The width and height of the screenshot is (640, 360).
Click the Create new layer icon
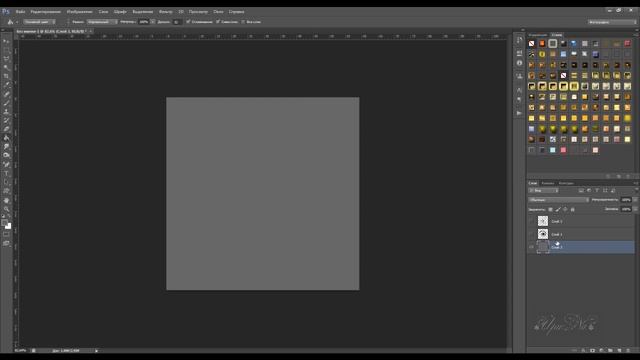pyautogui.click(x=619, y=350)
